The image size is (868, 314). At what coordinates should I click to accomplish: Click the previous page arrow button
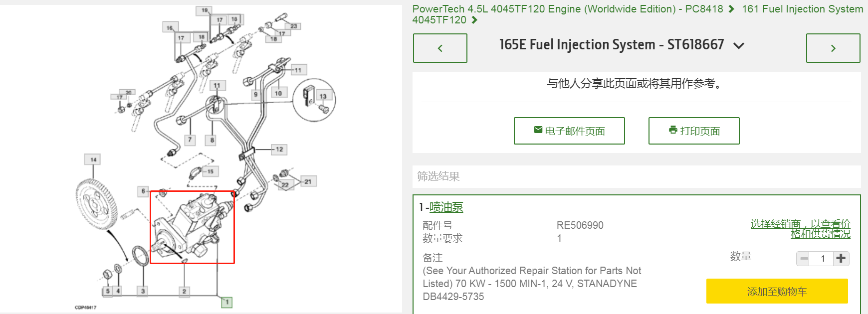point(440,48)
